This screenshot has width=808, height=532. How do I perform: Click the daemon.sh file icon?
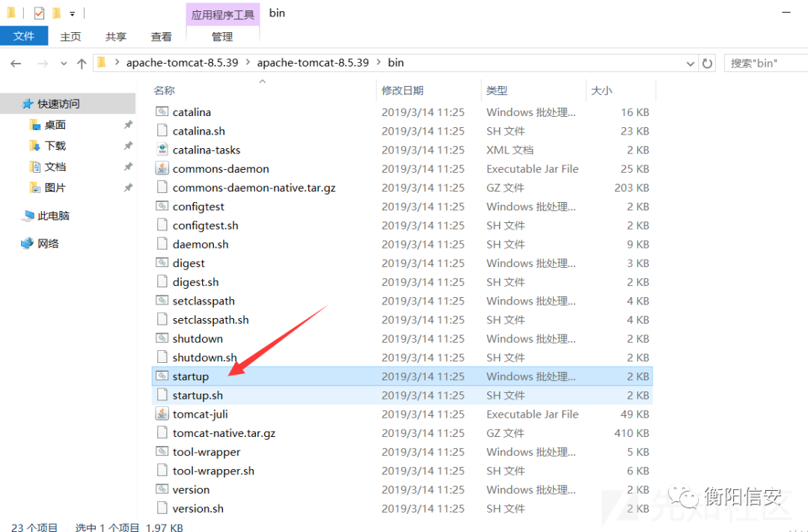pos(162,244)
